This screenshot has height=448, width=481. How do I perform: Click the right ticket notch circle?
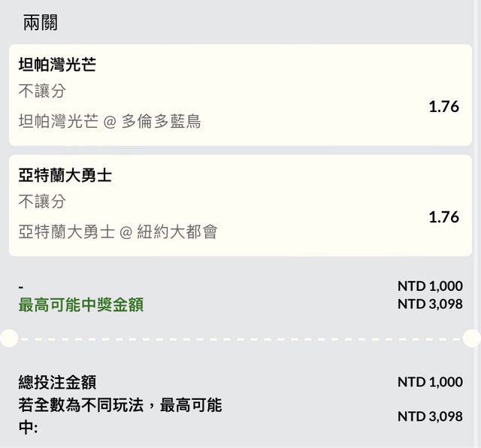[473, 338]
